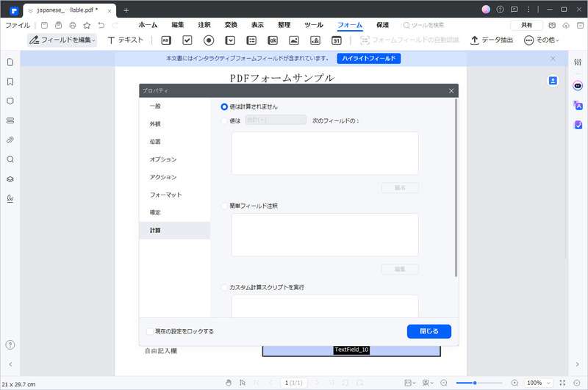Click the undo arrow icon
This screenshot has height=390, width=588.
click(101, 25)
